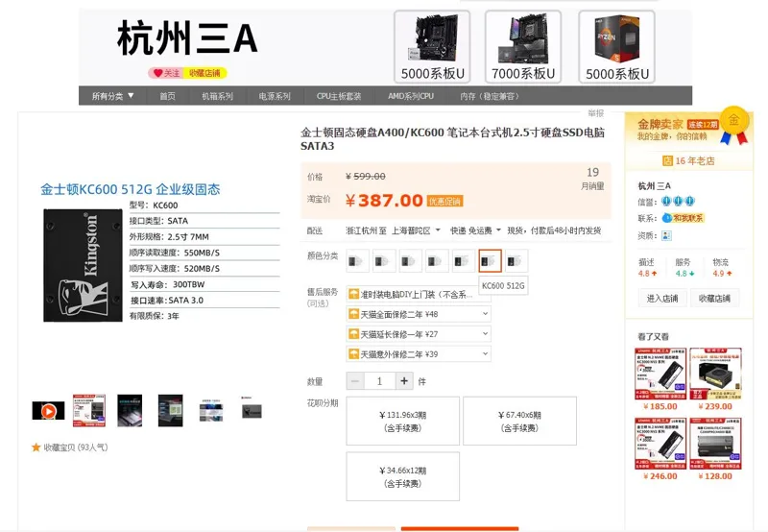View the last SSD gallery thumbnail
This screenshot has height=532, width=768.
coord(252,410)
